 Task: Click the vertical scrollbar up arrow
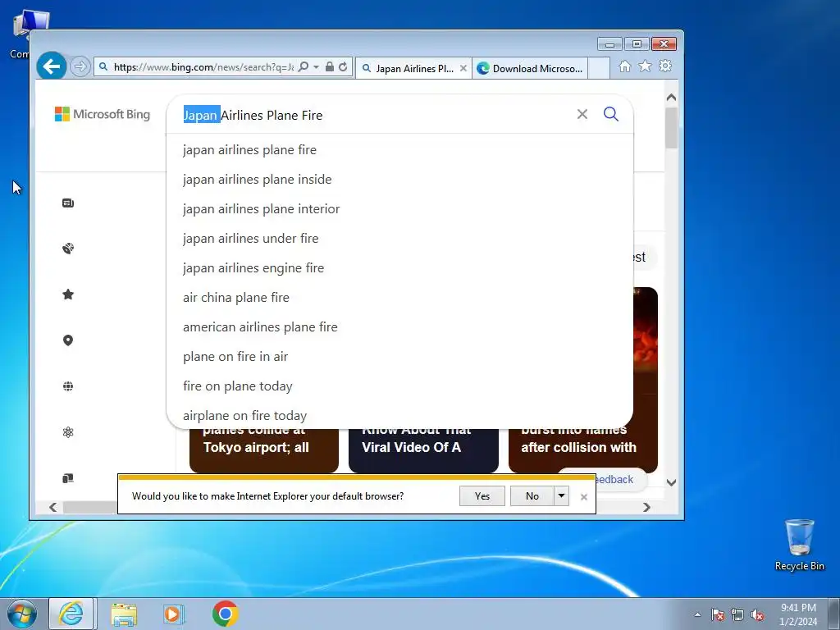[x=671, y=98]
